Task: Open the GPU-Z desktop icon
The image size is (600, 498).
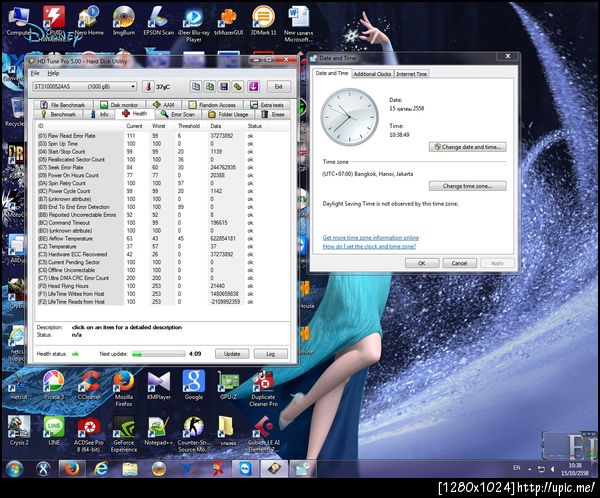Action: (x=228, y=385)
